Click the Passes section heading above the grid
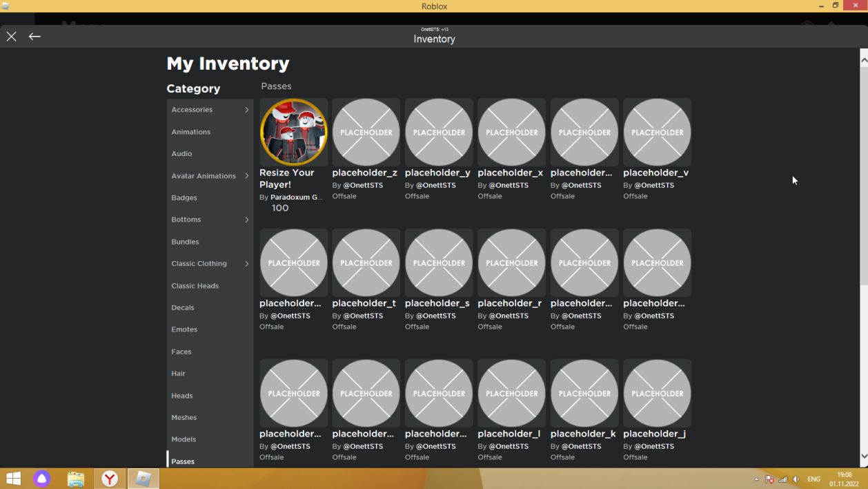 [276, 86]
